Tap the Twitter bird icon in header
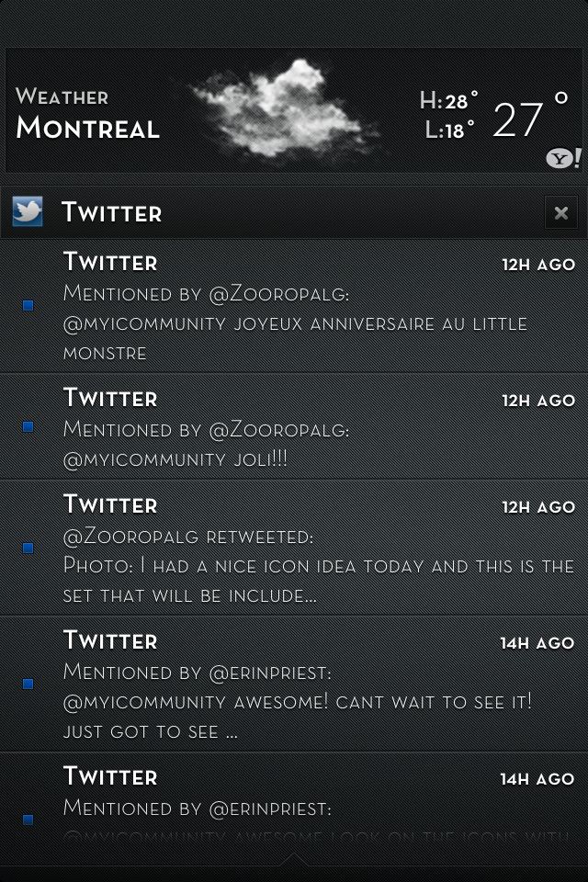588x882 pixels. click(x=28, y=211)
